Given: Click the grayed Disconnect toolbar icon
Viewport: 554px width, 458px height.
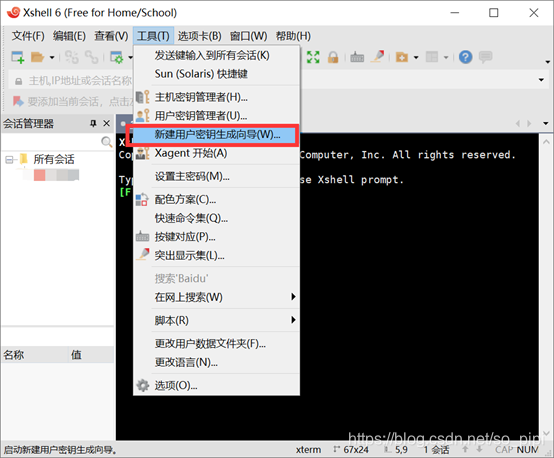Looking at the screenshot, I should click(91, 57).
